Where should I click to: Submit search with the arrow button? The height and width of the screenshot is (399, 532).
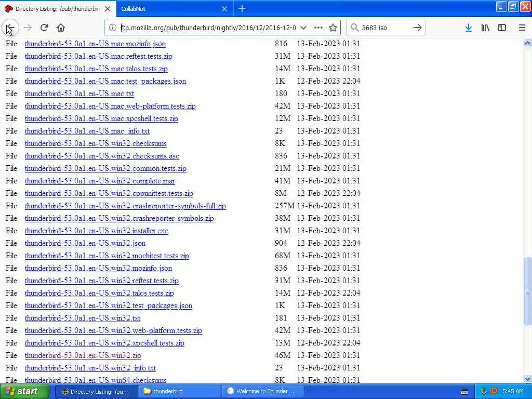click(417, 28)
